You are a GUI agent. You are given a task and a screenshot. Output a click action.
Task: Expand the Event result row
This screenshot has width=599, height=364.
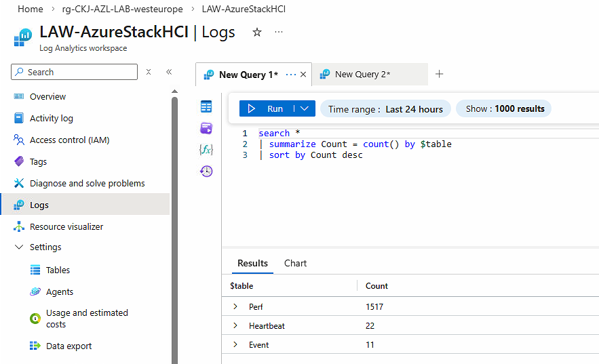point(235,345)
